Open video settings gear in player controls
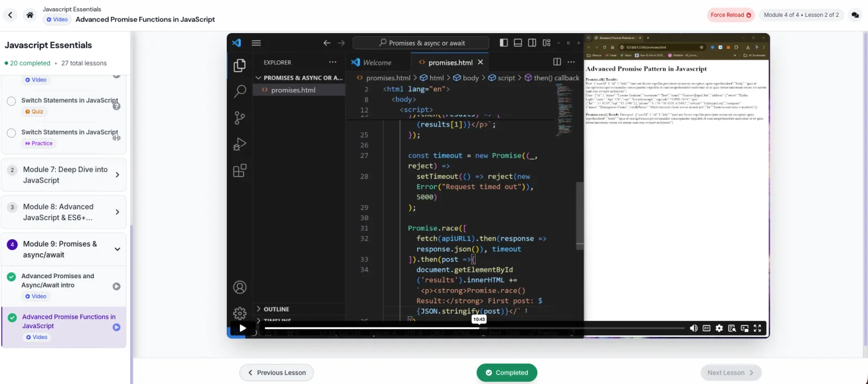This screenshot has width=868, height=384. [719, 328]
